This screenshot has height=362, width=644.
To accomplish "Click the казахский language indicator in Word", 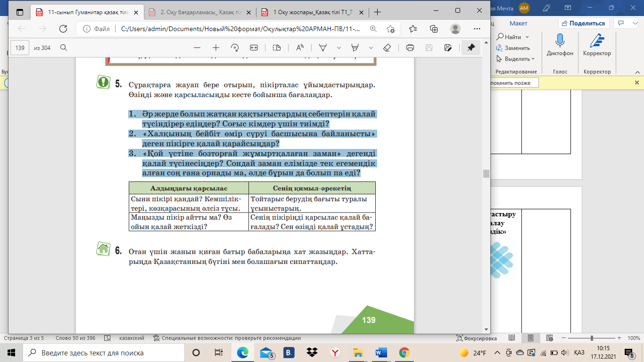I will (132, 338).
